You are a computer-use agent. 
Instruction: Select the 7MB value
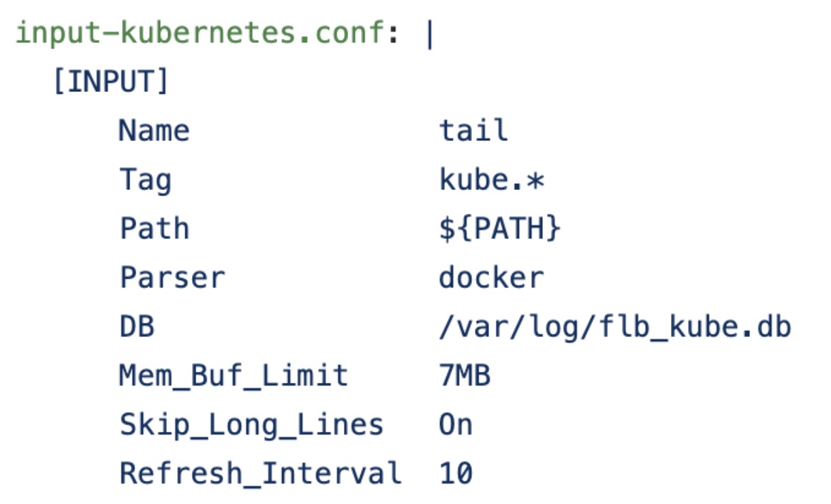(465, 376)
